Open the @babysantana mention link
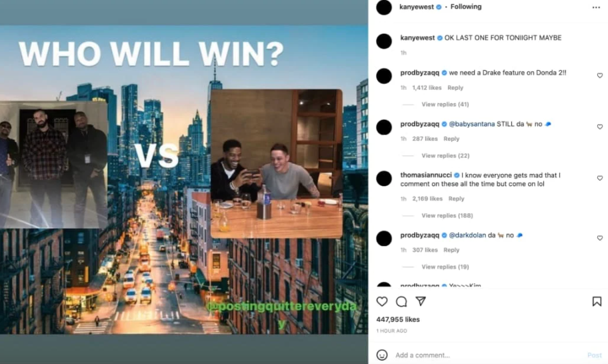This screenshot has width=608, height=364. point(471,124)
